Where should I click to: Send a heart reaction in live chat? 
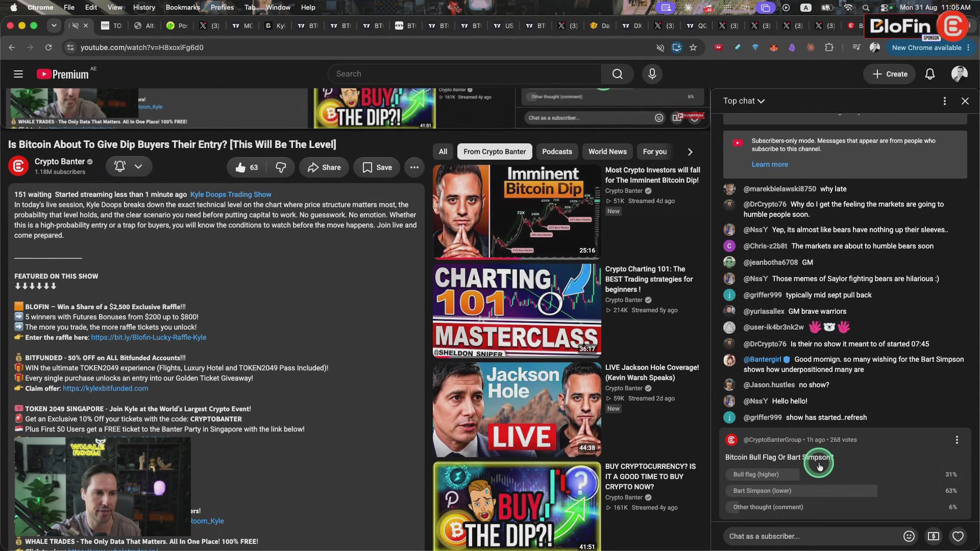pyautogui.click(x=958, y=536)
